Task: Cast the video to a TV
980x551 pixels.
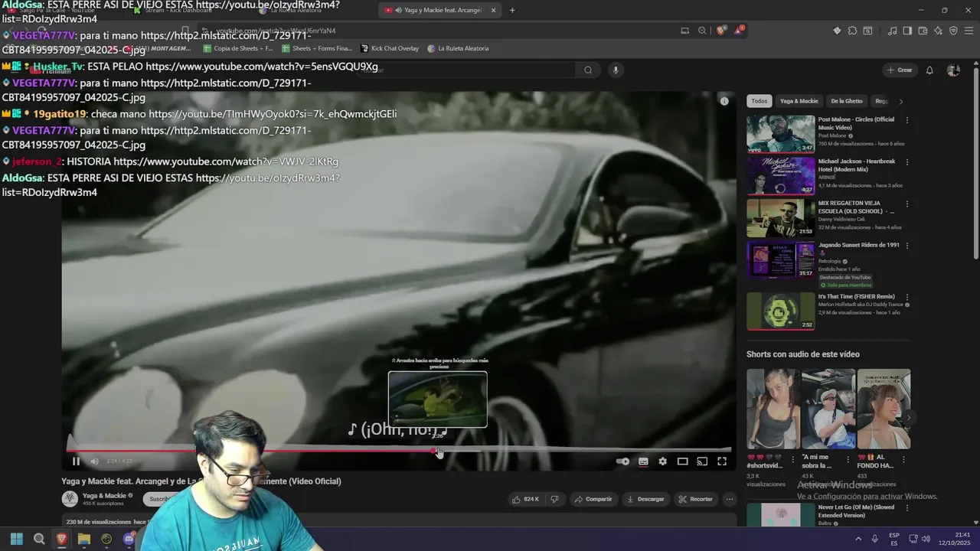Action: 702,461
